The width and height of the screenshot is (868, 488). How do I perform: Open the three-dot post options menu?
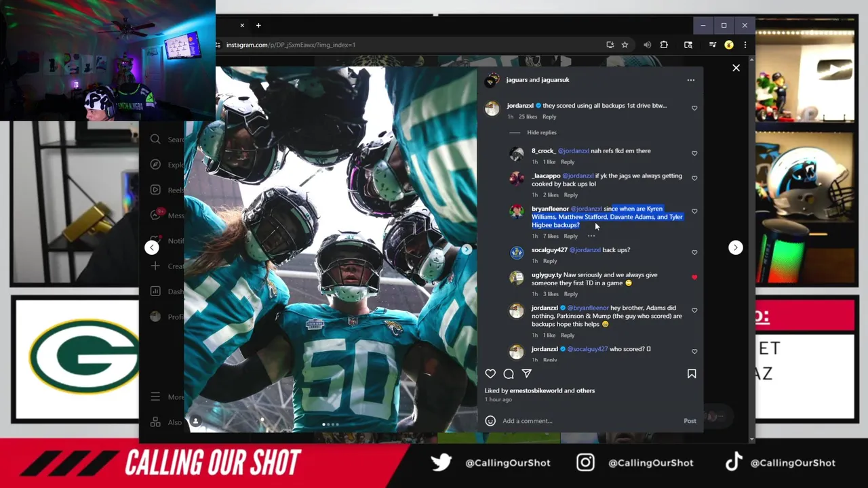pos(691,80)
